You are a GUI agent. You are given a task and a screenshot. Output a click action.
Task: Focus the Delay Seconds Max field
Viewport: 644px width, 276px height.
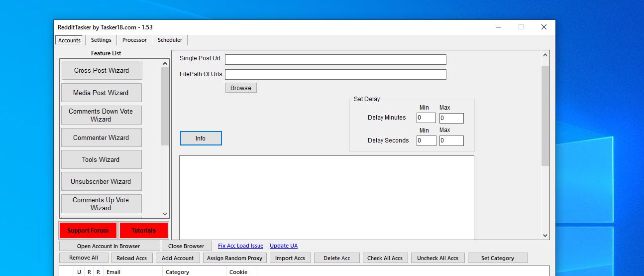click(x=451, y=141)
